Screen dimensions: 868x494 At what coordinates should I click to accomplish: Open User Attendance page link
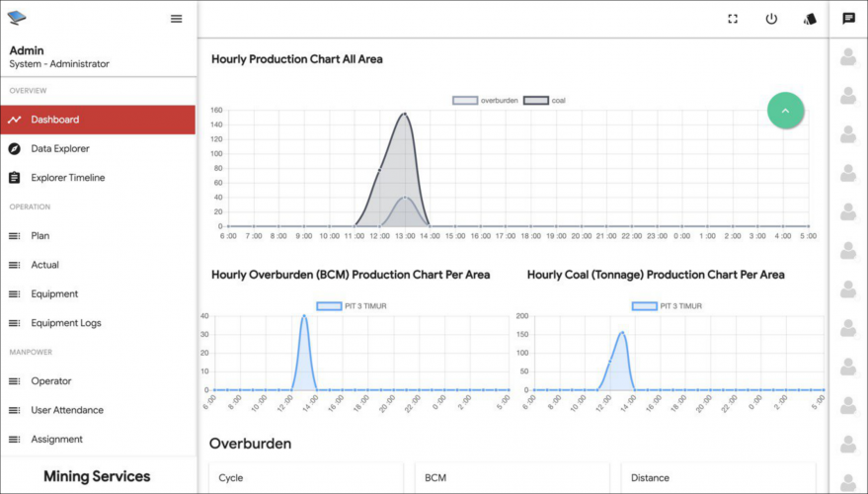pyautogui.click(x=66, y=410)
